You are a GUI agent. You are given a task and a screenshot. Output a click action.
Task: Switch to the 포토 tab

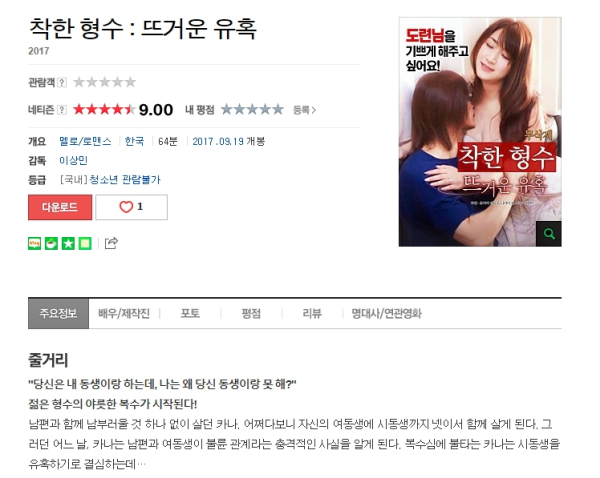[x=190, y=314]
